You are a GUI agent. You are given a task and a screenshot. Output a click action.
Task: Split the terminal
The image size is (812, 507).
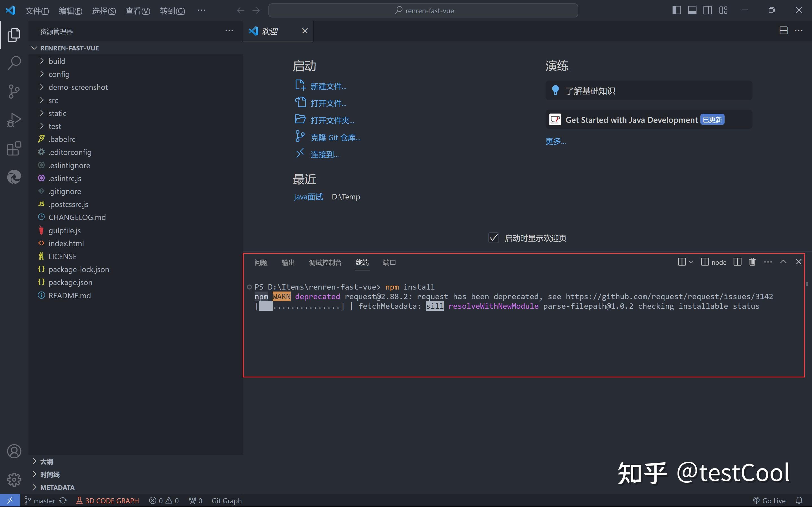pyautogui.click(x=738, y=262)
